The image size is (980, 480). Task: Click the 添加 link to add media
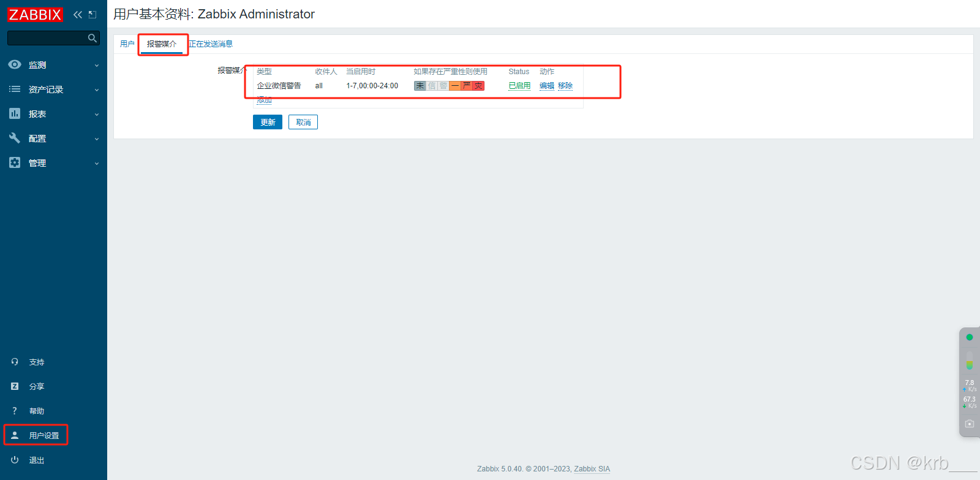pos(264,100)
